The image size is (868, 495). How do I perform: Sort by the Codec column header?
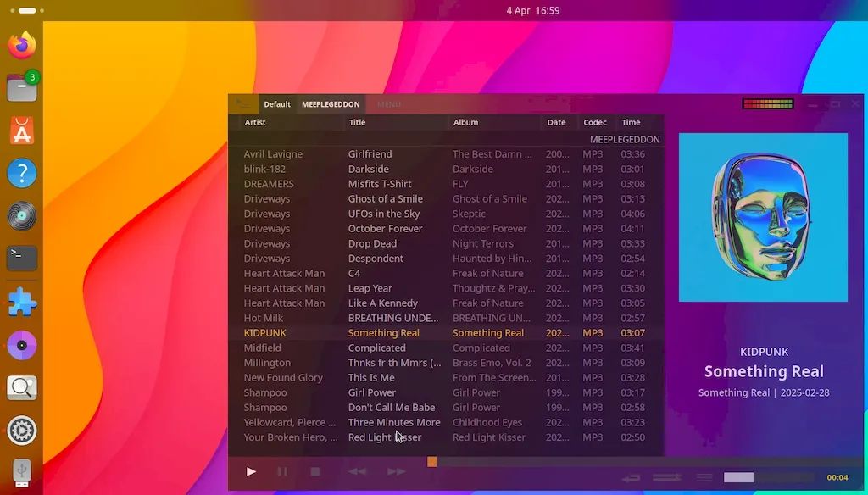pos(595,122)
